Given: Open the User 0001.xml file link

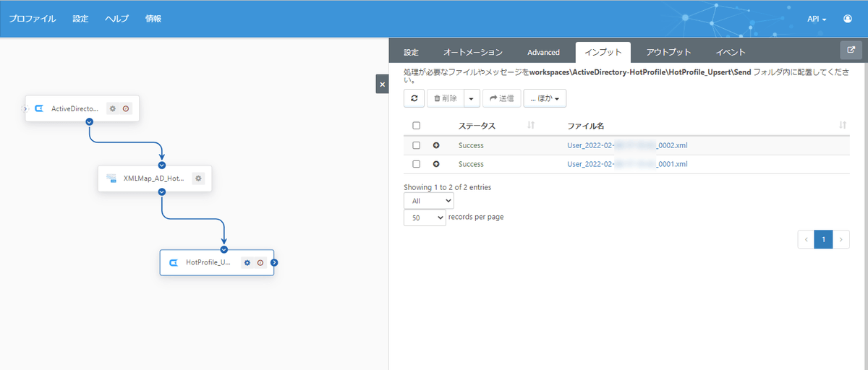Looking at the screenshot, I should point(627,164).
